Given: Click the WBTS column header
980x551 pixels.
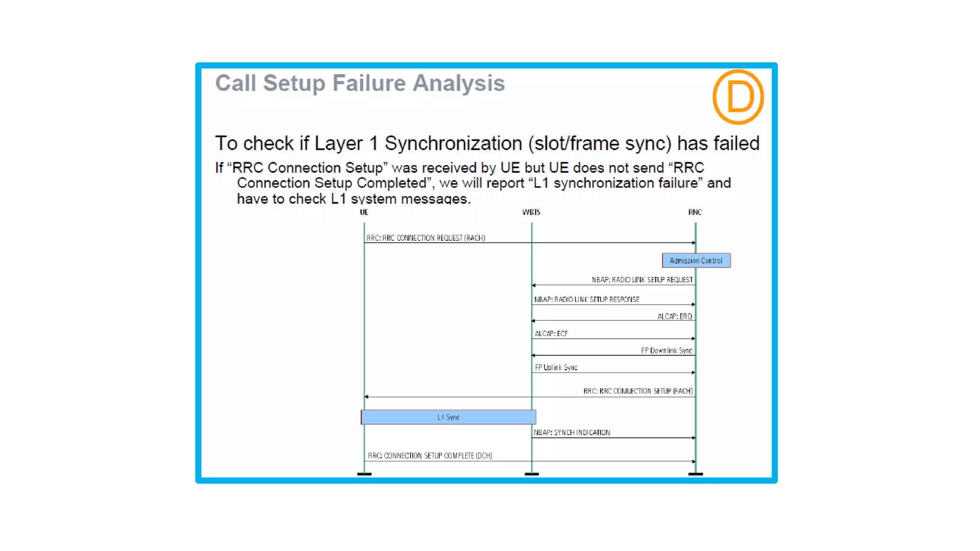Looking at the screenshot, I should [531, 212].
